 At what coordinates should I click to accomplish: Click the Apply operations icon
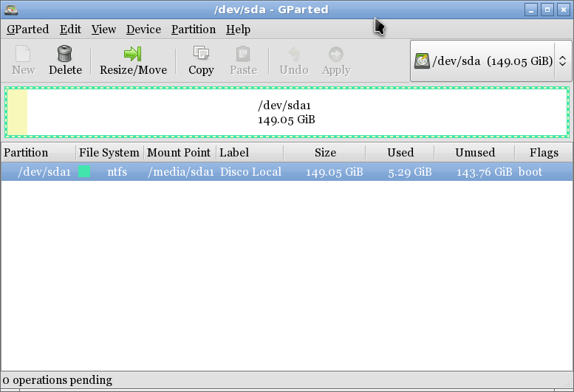(x=336, y=54)
